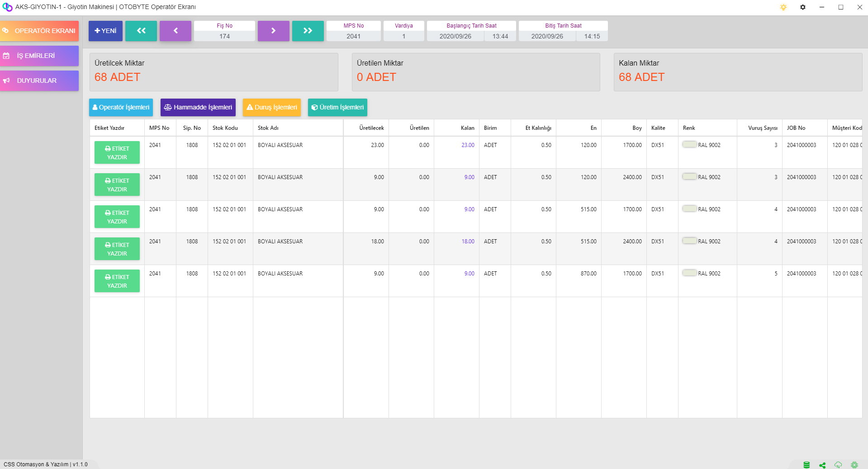Open Üretim İşlemleri

tap(337, 107)
